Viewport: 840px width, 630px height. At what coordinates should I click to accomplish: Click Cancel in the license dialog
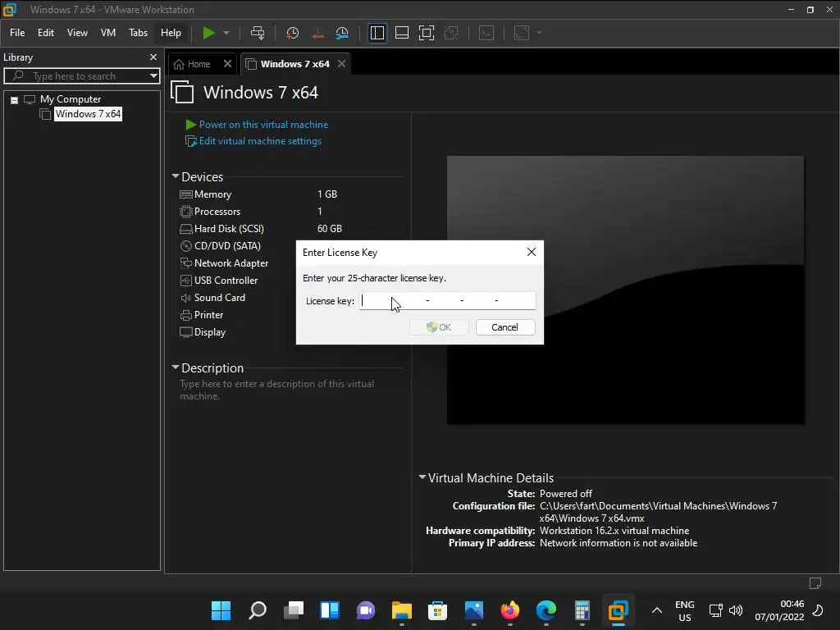[505, 327]
